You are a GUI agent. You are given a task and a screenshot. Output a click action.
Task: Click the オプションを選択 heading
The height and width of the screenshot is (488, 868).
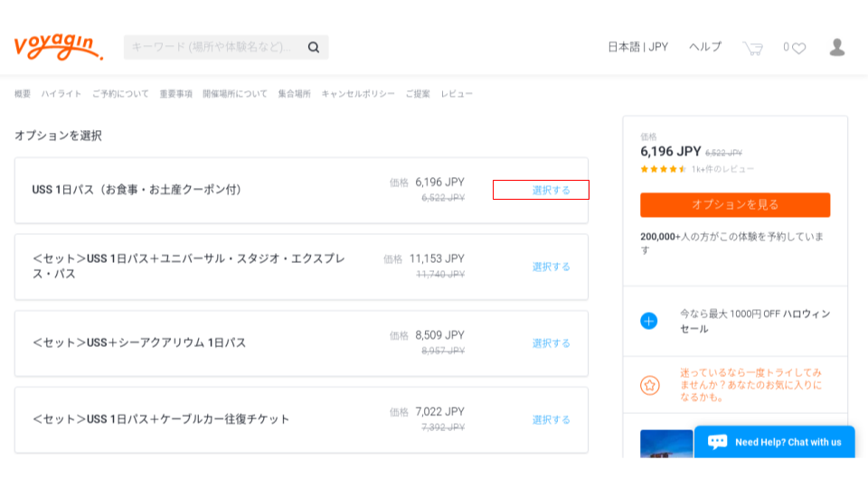pyautogui.click(x=58, y=136)
